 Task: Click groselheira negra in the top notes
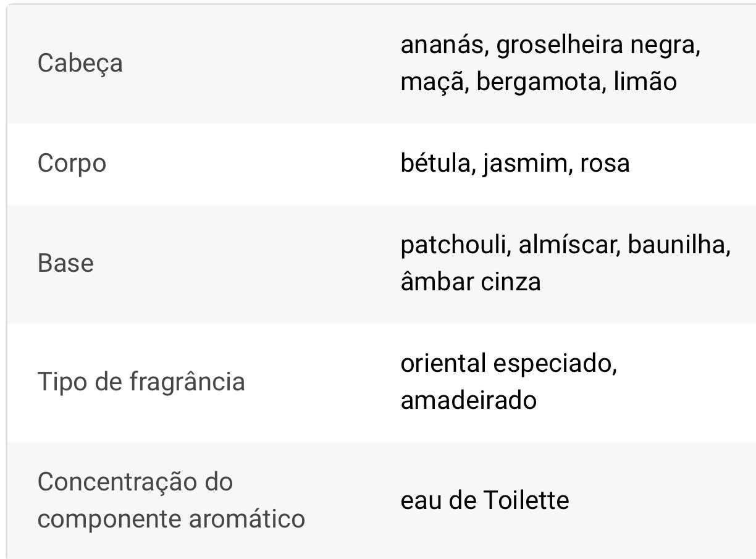(x=597, y=45)
